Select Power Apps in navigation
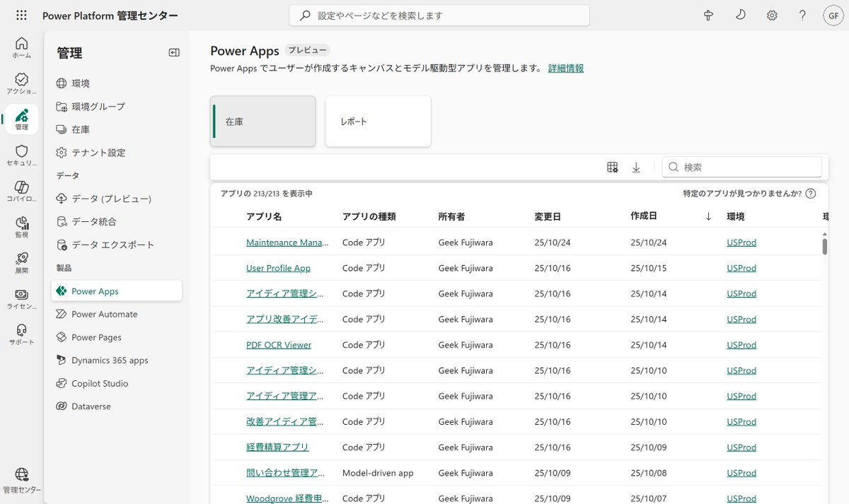 [116, 291]
